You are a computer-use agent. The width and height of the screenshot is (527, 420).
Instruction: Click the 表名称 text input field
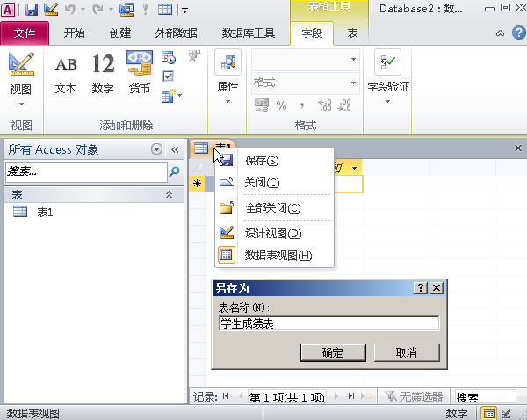pyautogui.click(x=329, y=323)
